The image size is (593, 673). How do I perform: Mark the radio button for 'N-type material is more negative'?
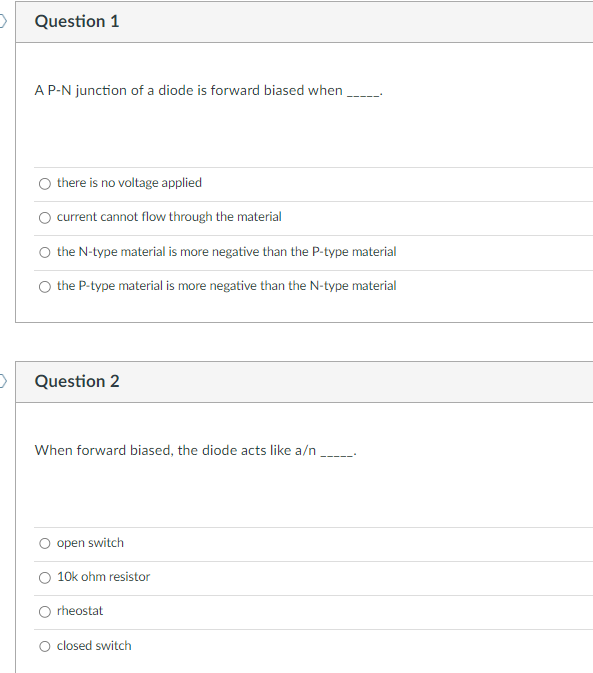[x=45, y=252]
